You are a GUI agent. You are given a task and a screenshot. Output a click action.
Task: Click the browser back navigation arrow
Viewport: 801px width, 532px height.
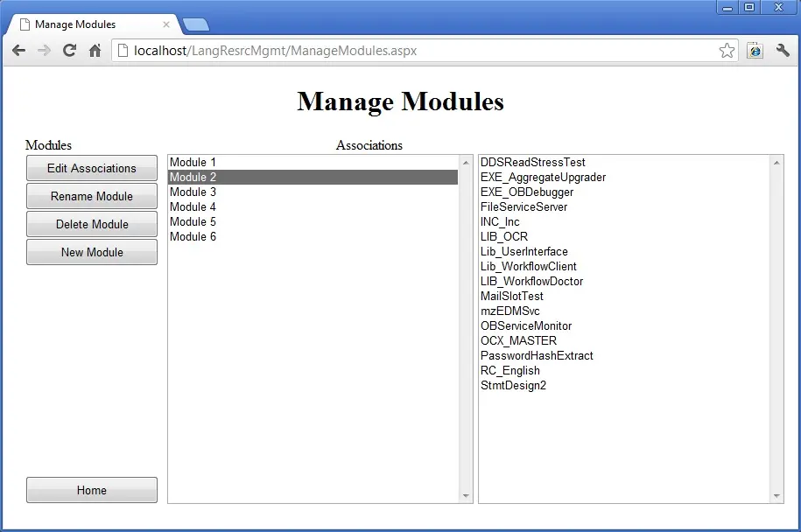(18, 51)
